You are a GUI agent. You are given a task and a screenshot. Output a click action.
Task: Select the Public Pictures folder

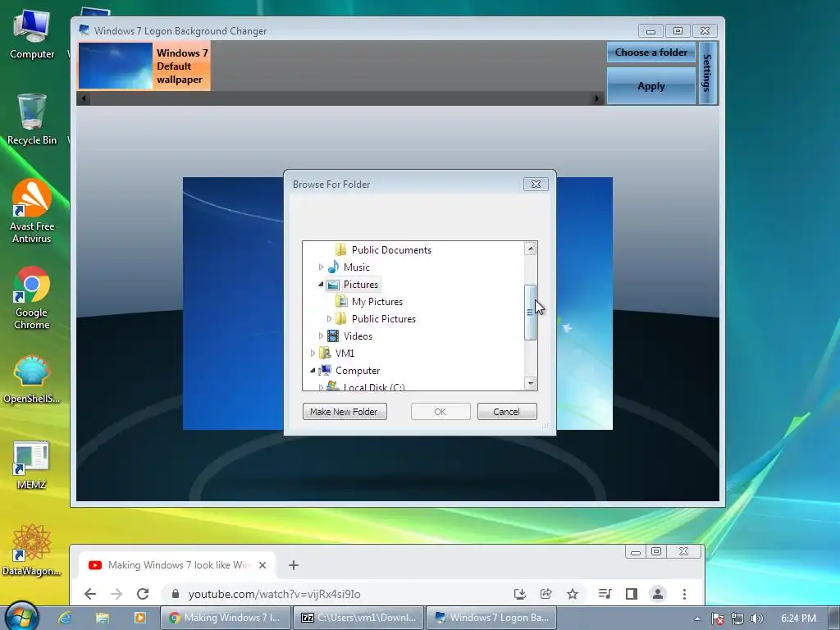376,319
